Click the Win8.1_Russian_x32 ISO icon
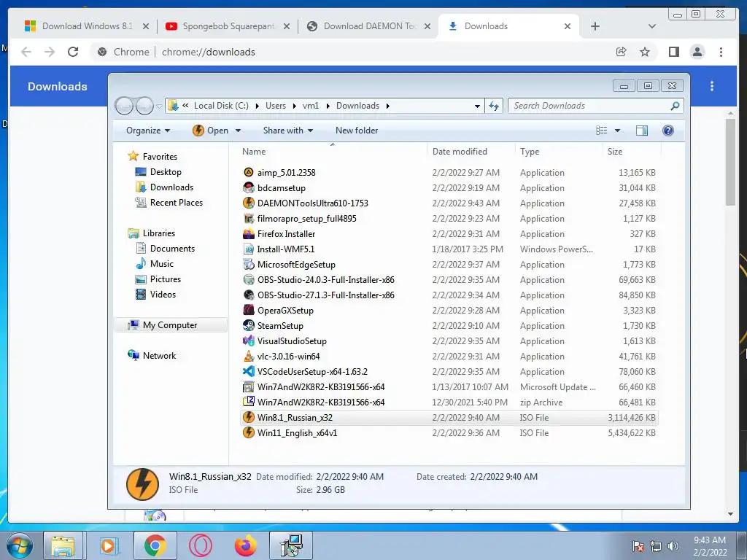 pos(248,418)
